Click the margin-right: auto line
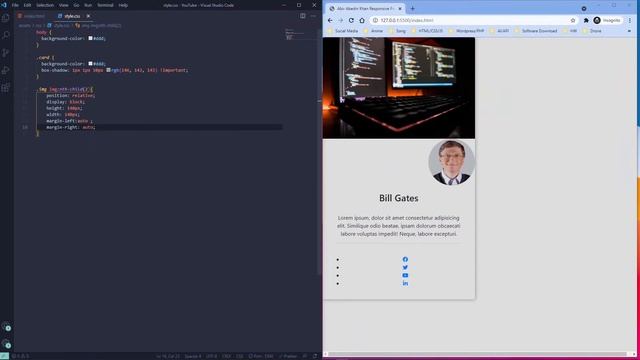Viewport: 640px width, 360px height. [x=70, y=127]
